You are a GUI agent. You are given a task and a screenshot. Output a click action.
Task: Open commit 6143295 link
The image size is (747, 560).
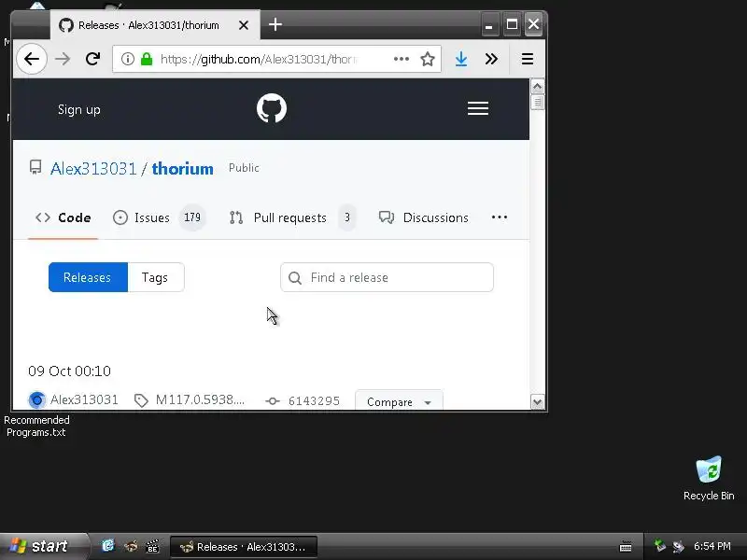pos(314,401)
